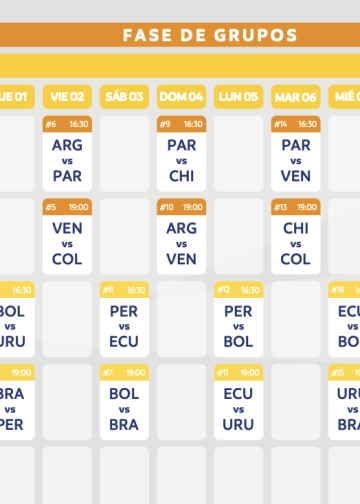Select match #10 ARG vs VEN
360x504 pixels.
(x=181, y=236)
